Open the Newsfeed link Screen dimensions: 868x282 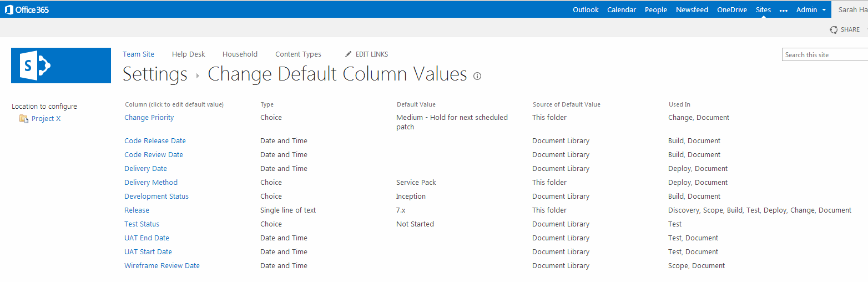[692, 10]
